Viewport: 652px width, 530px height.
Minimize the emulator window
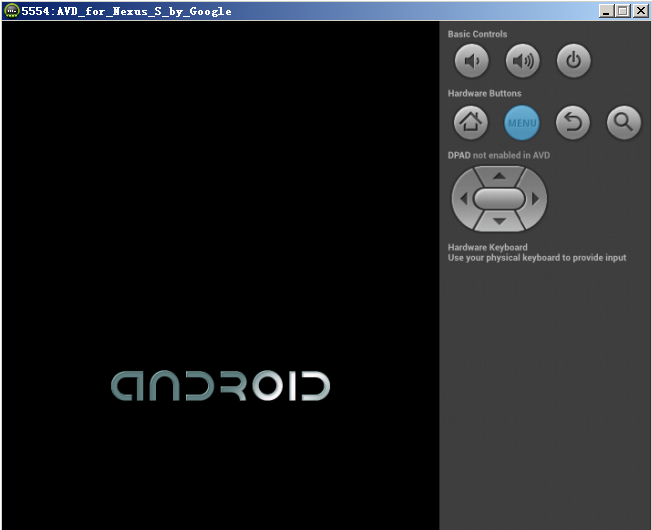pyautogui.click(x=607, y=11)
